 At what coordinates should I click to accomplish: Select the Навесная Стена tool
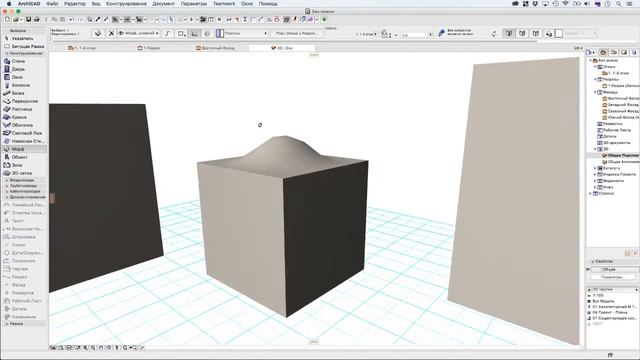24,141
